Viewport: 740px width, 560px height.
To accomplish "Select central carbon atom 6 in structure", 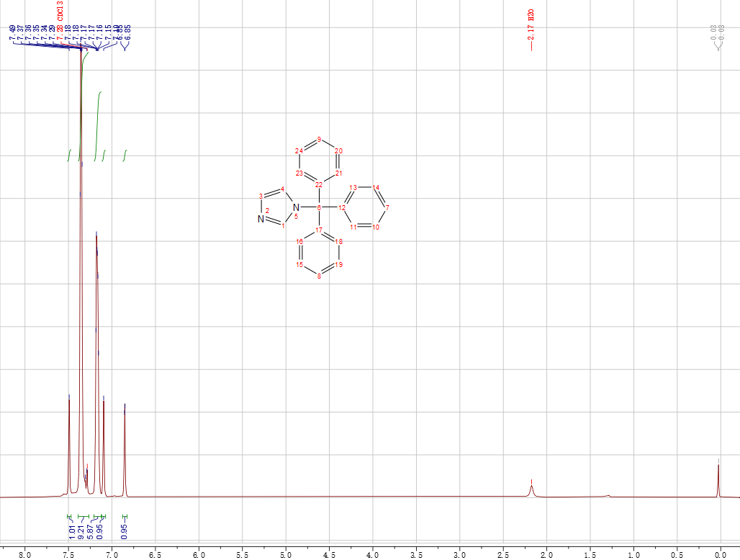I will pyautogui.click(x=319, y=208).
